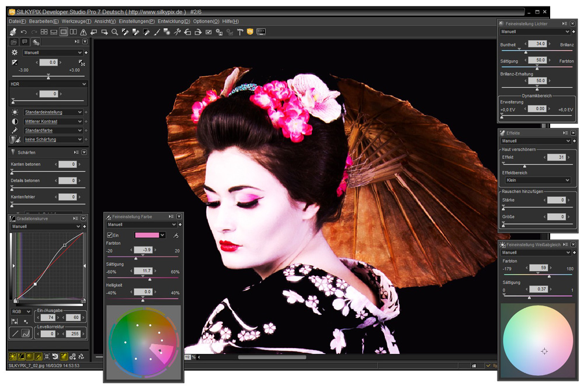Toggle the tone curve button in bottom strip
The height and width of the screenshot is (392, 584).
pyautogui.click(x=21, y=356)
